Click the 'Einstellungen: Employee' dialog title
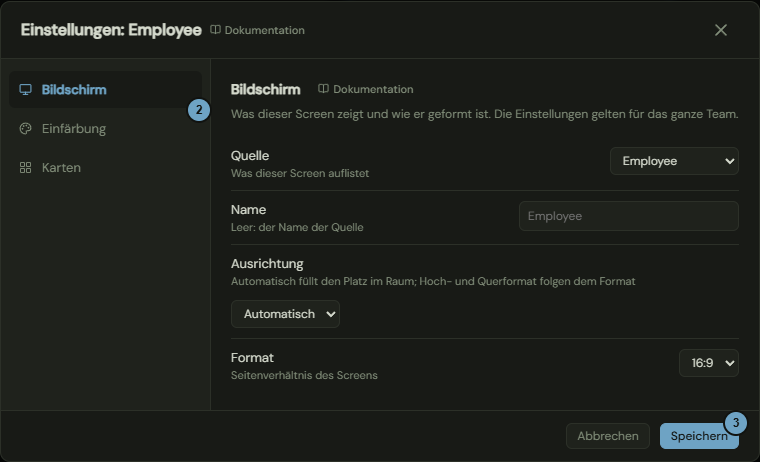 (x=111, y=30)
